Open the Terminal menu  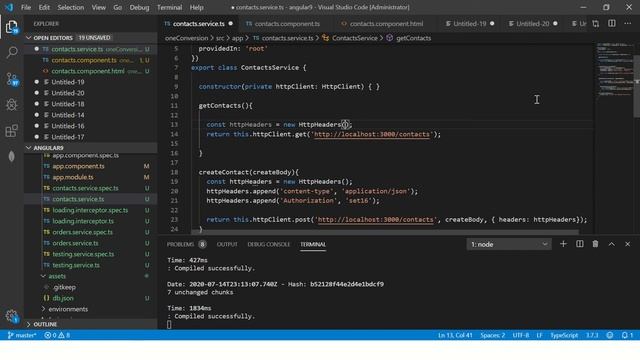pos(169,7)
